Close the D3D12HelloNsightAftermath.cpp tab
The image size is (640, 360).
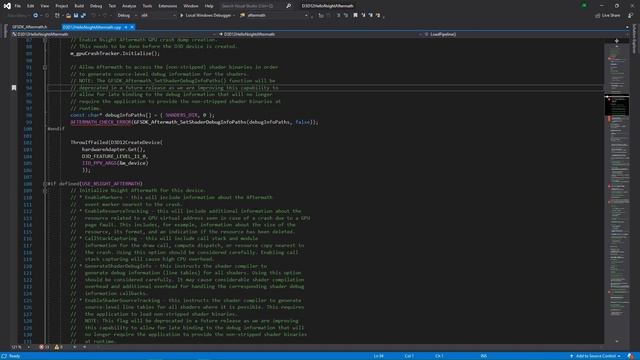click(132, 27)
